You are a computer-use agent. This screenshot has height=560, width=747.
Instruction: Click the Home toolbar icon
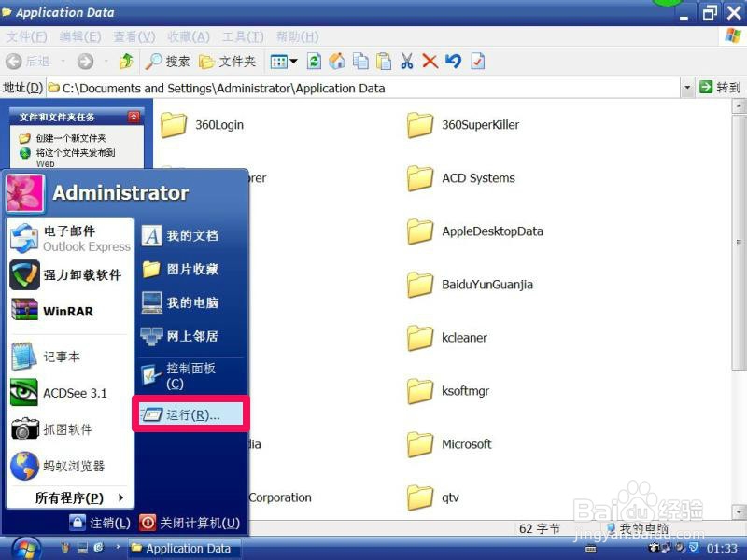[337, 61]
